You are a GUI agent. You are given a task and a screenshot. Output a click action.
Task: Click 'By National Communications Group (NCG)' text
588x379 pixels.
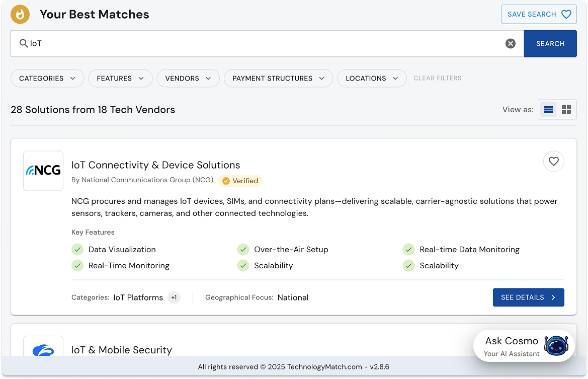click(142, 180)
